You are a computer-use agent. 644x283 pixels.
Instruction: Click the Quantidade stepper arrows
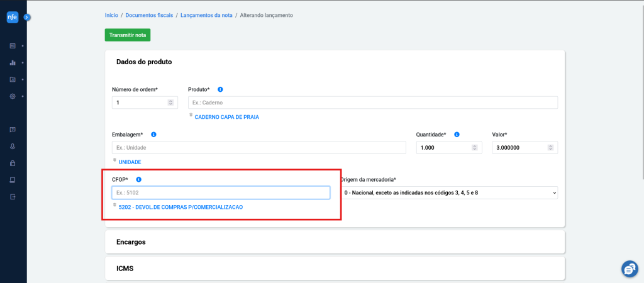[474, 148]
